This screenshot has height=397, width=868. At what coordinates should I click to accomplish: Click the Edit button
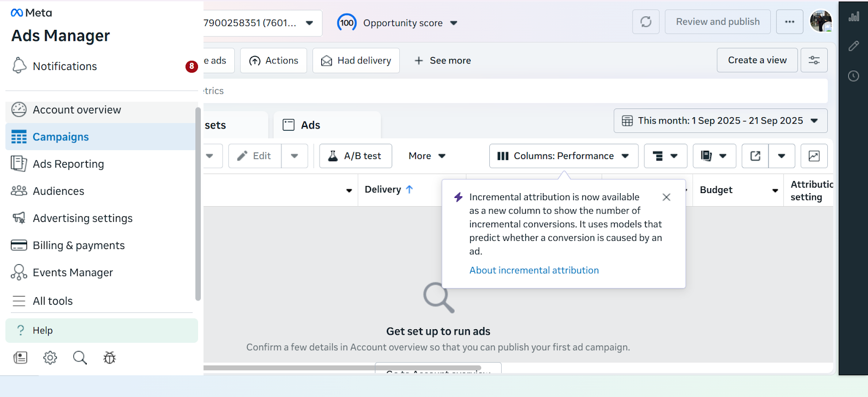coord(254,156)
